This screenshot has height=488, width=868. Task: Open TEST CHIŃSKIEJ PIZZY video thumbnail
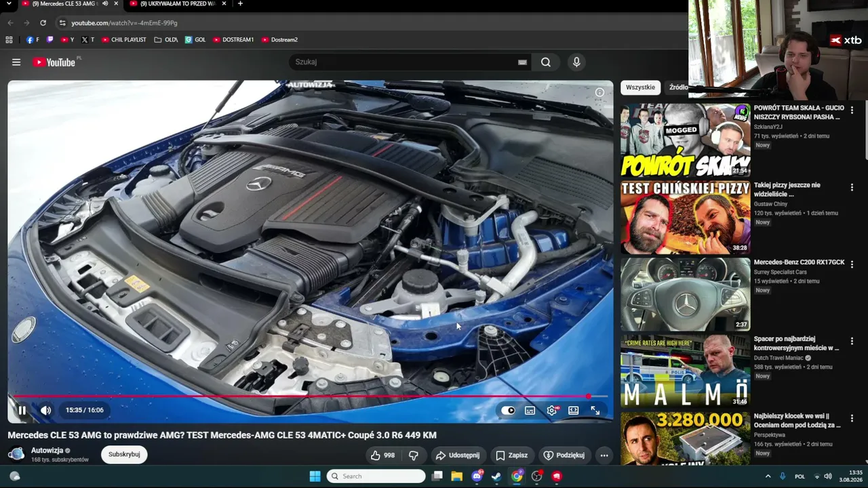point(686,218)
